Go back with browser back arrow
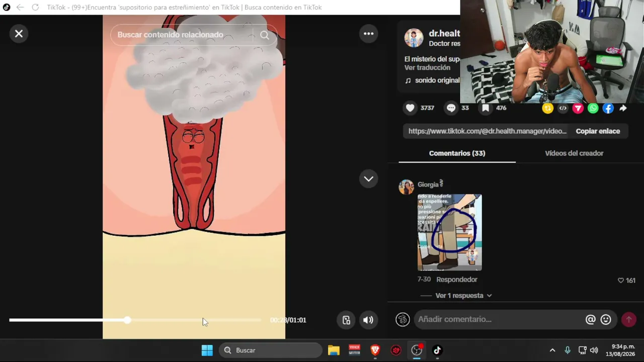644x362 pixels. pyautogui.click(x=20, y=7)
